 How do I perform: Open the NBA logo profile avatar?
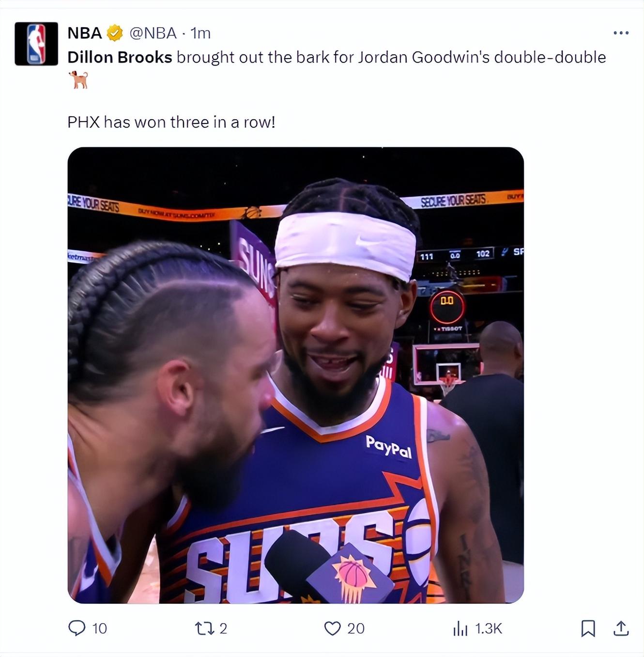(x=36, y=44)
